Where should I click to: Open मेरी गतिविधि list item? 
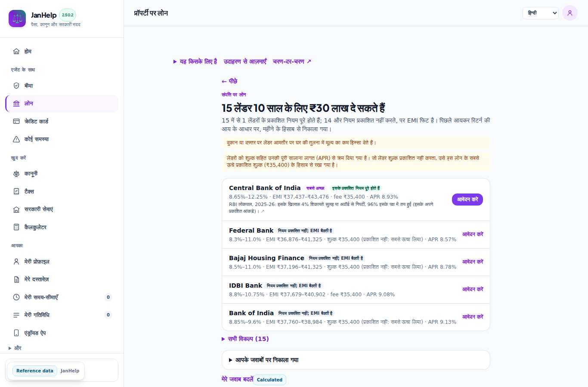click(x=62, y=315)
